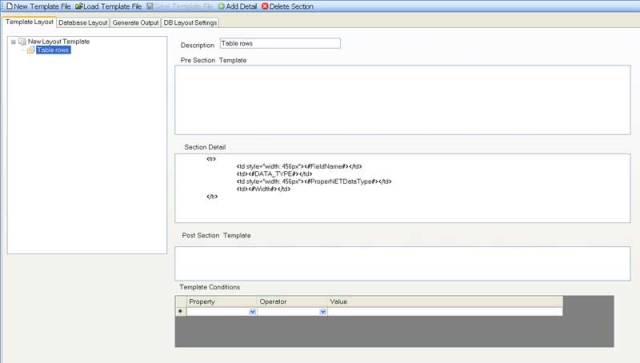Click the Value cell in conditions grid
Image resolution: width=640 pixels, height=363 pixels.
point(445,312)
